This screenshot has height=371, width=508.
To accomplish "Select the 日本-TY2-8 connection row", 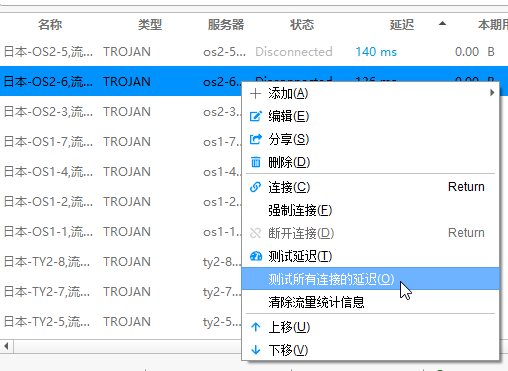I will tap(121, 262).
